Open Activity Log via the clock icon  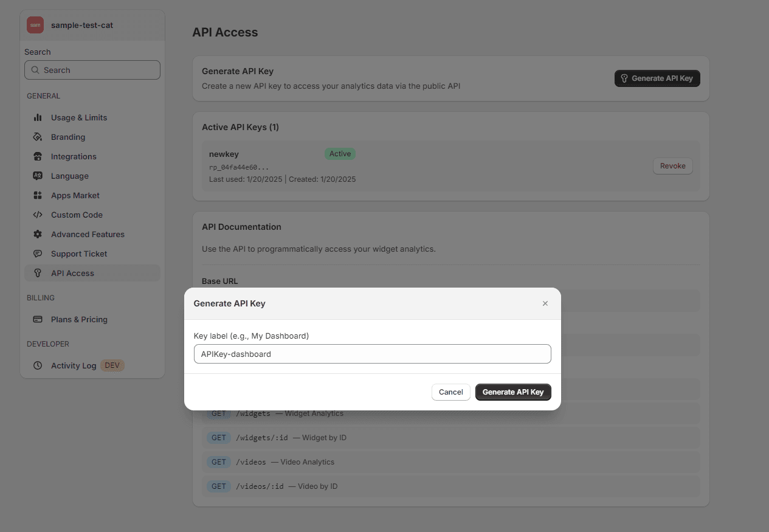pyautogui.click(x=38, y=365)
